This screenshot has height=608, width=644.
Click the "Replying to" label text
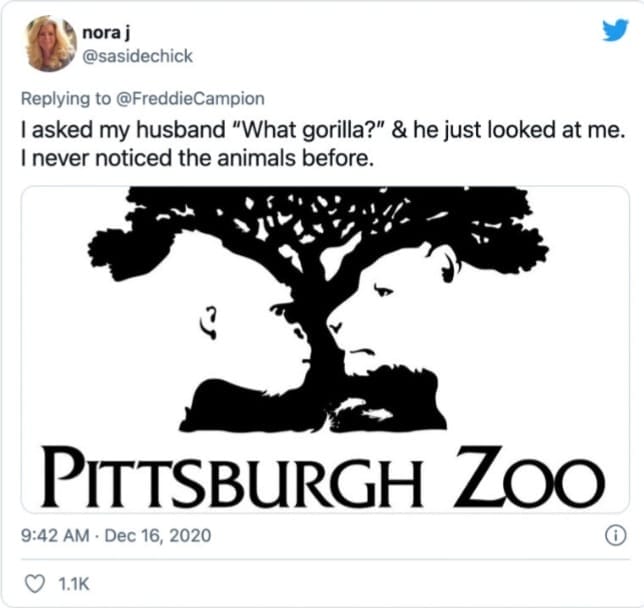66,99
